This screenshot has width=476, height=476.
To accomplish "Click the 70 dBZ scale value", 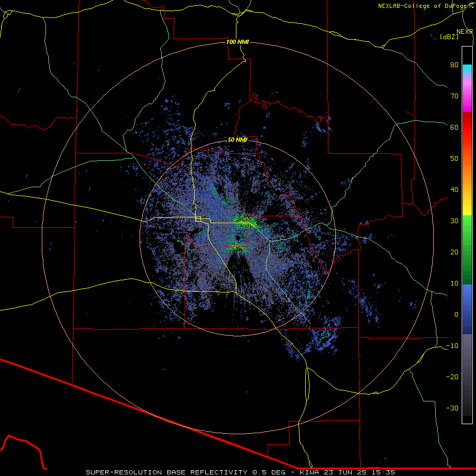I will point(454,96).
